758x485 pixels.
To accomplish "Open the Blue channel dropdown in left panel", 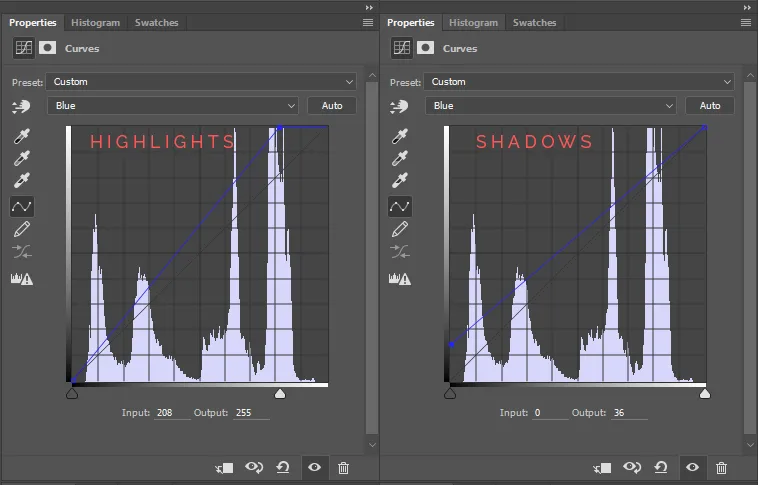I will pyautogui.click(x=173, y=105).
